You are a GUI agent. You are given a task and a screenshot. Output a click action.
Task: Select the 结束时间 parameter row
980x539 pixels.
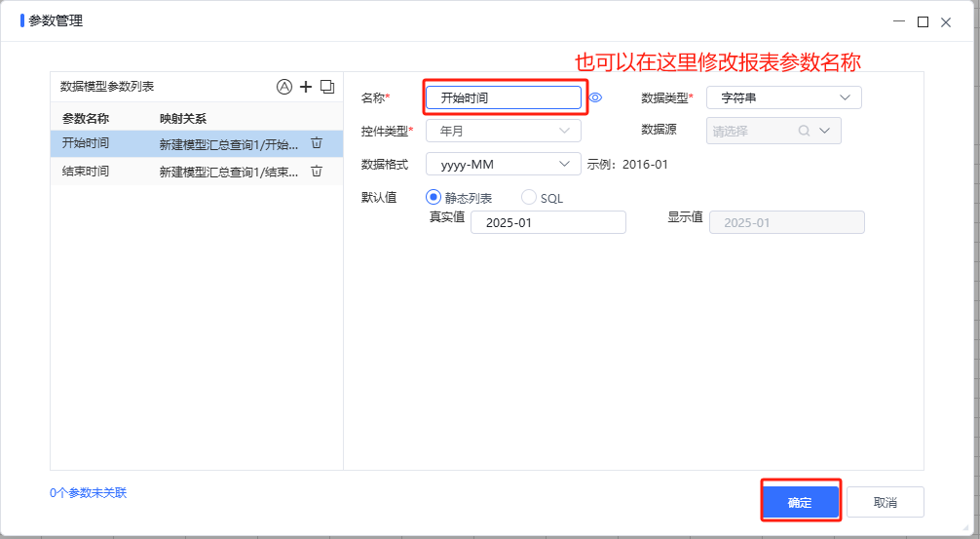point(196,172)
